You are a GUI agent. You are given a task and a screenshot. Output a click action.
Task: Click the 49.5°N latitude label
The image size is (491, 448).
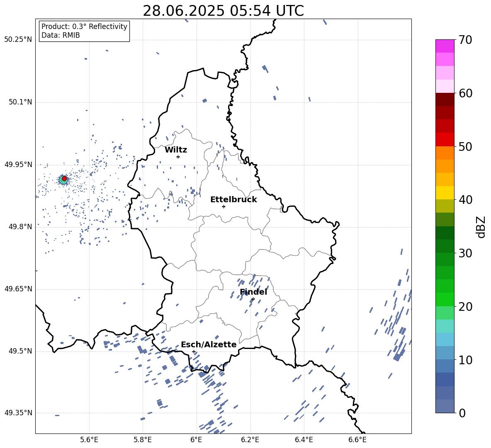click(20, 351)
